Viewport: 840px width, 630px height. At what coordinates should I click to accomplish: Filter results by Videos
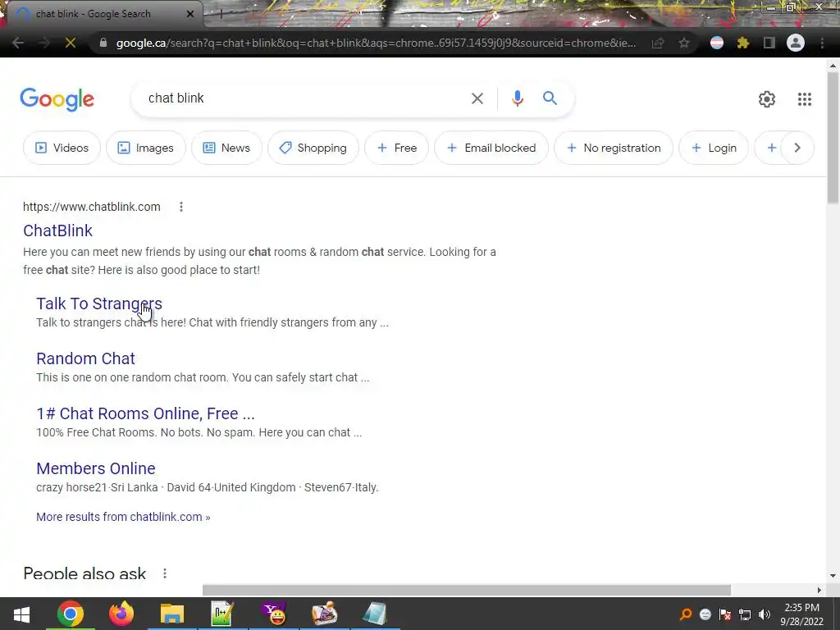point(62,148)
